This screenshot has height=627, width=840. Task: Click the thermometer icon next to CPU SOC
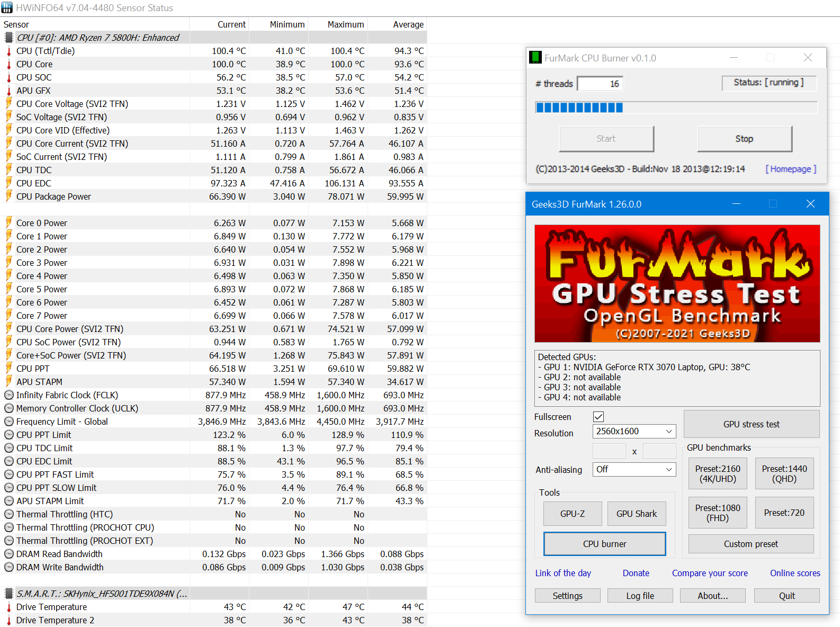point(8,77)
